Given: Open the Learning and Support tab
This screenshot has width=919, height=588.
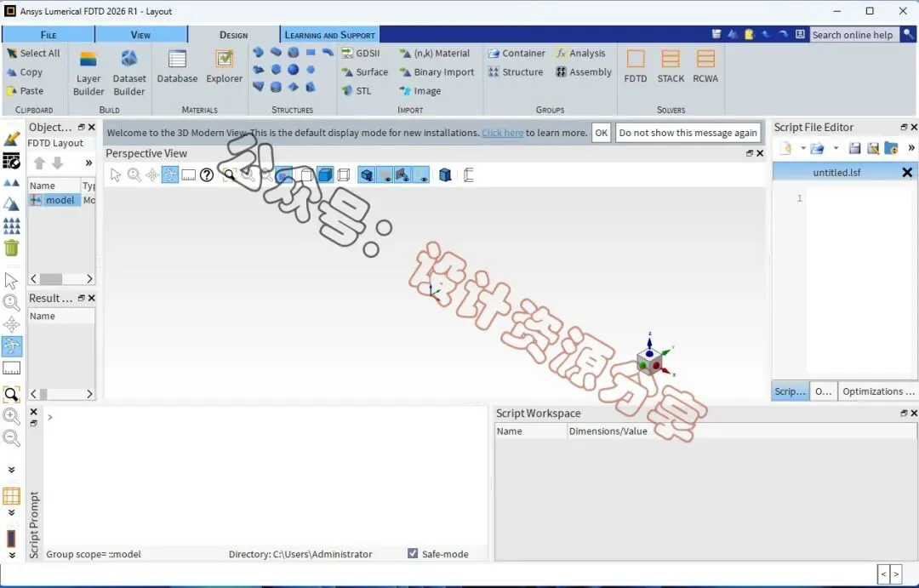Looking at the screenshot, I should [329, 35].
